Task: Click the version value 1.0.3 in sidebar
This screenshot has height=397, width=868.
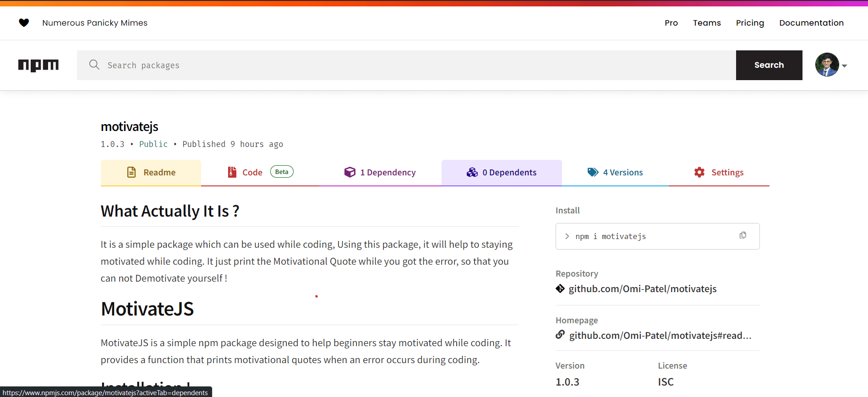Action: point(568,382)
